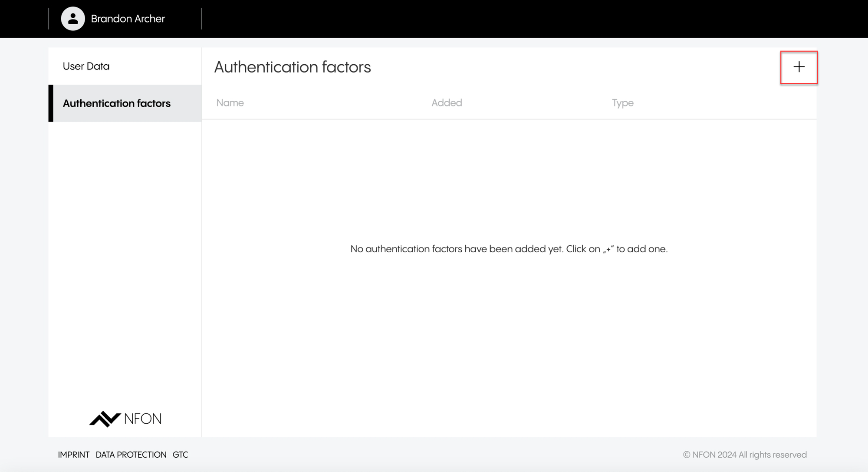Click the NFON logo
The image size is (868, 472).
[x=125, y=419]
